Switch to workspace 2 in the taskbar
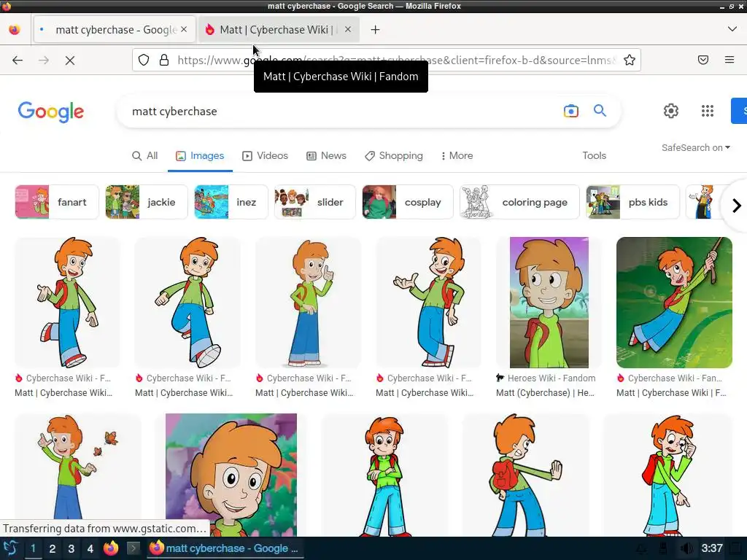 point(53,548)
